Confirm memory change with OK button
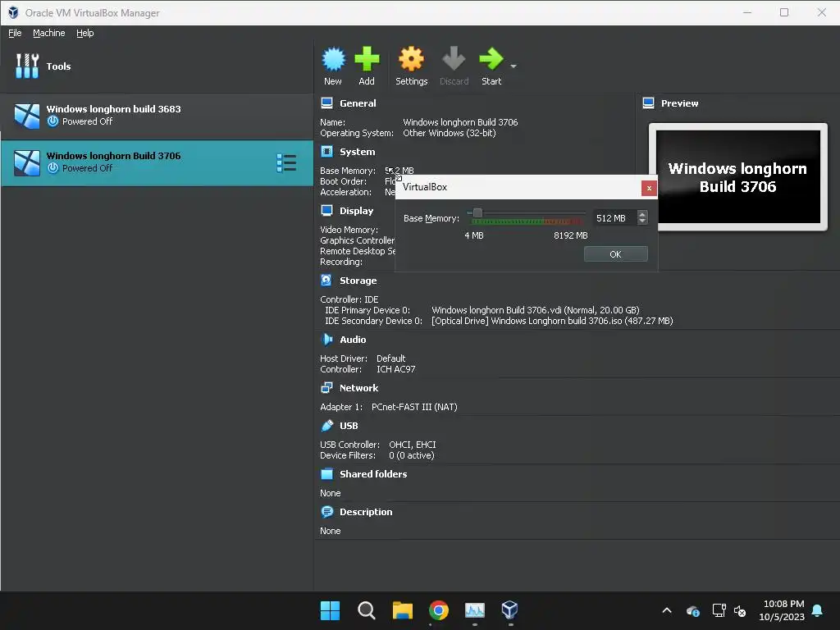Viewport: 840px width, 630px height. pyautogui.click(x=615, y=254)
